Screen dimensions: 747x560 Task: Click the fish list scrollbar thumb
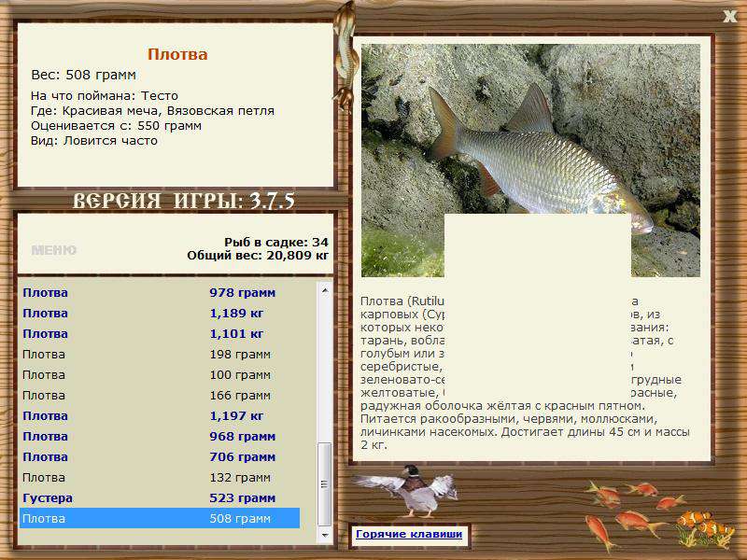point(325,484)
